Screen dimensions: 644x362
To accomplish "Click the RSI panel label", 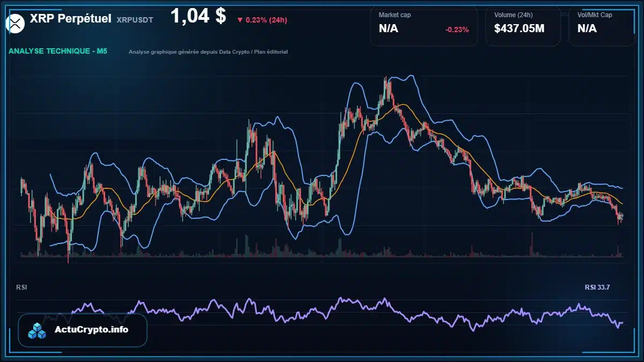I will tap(21, 287).
